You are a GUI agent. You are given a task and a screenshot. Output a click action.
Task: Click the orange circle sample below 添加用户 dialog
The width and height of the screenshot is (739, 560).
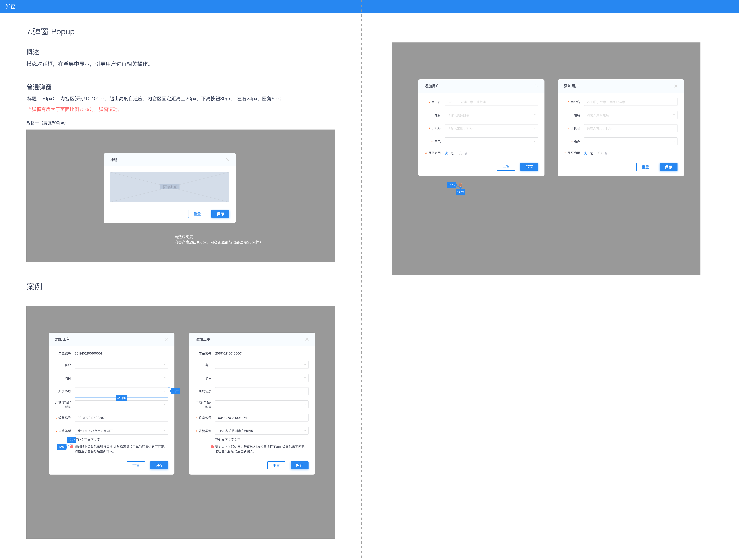pos(460,185)
